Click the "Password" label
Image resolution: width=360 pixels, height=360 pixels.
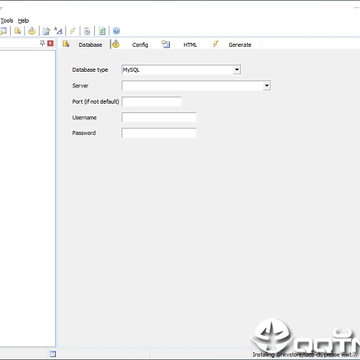click(x=84, y=133)
